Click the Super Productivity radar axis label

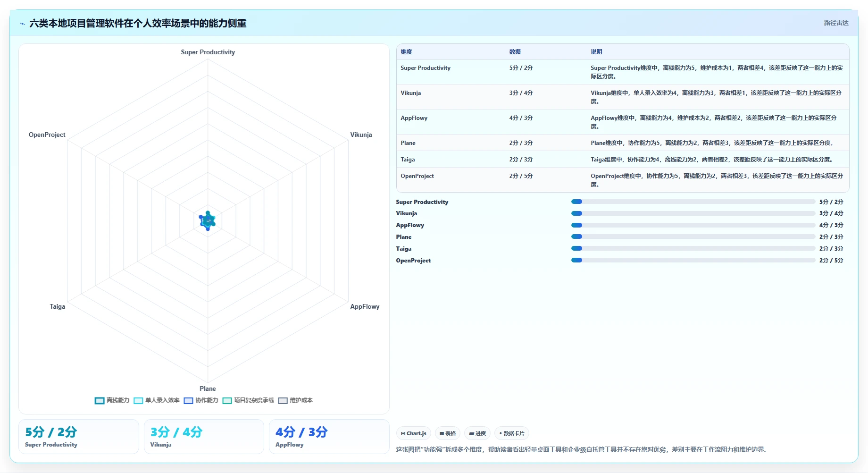pos(208,52)
